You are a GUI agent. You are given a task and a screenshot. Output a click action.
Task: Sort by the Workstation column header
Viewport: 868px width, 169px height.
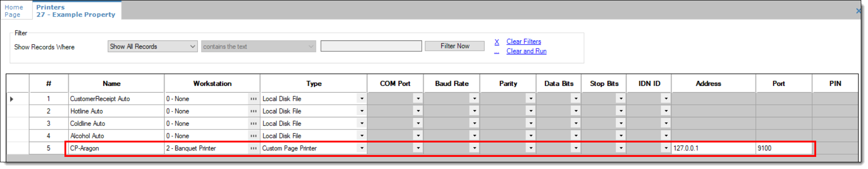[212, 84]
